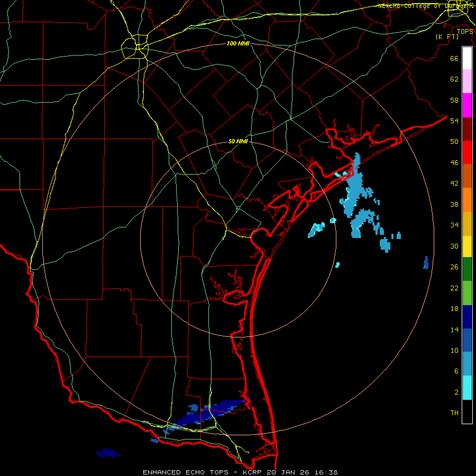
Task: Select the dark green legend swatch
Action: point(467,269)
